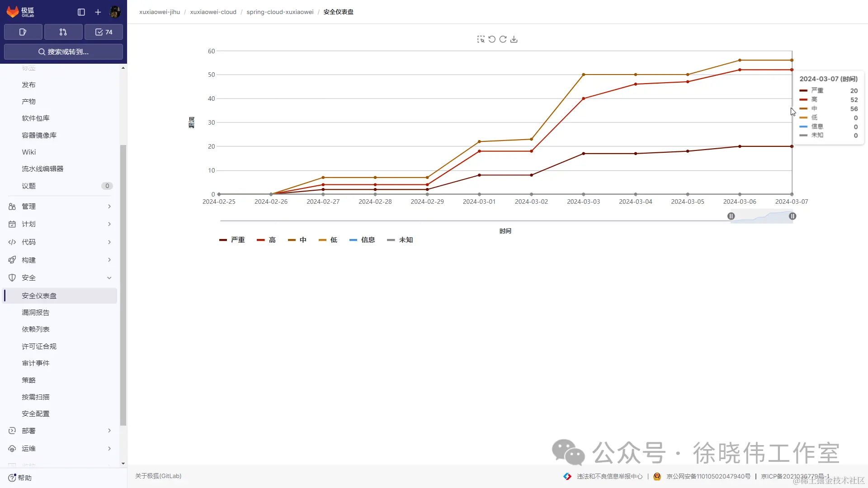Click the chart restore refresh icon
The image size is (868, 488).
click(x=503, y=39)
